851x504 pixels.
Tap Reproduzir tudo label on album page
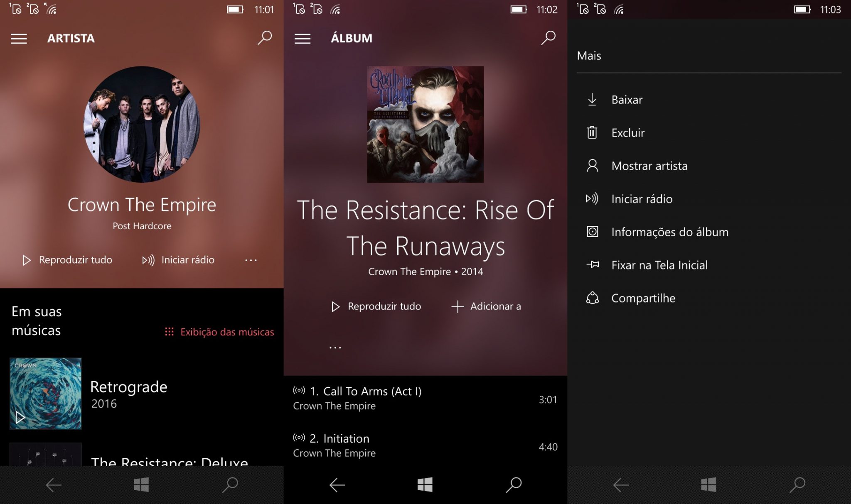384,306
